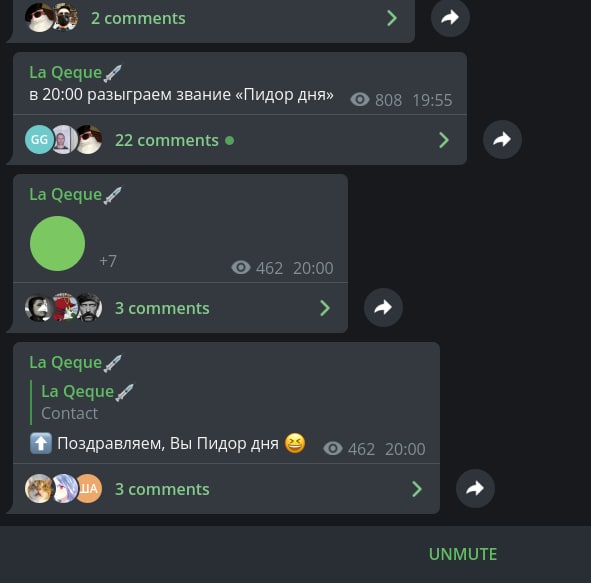Open the top 2 comments thread chevron

point(392,18)
